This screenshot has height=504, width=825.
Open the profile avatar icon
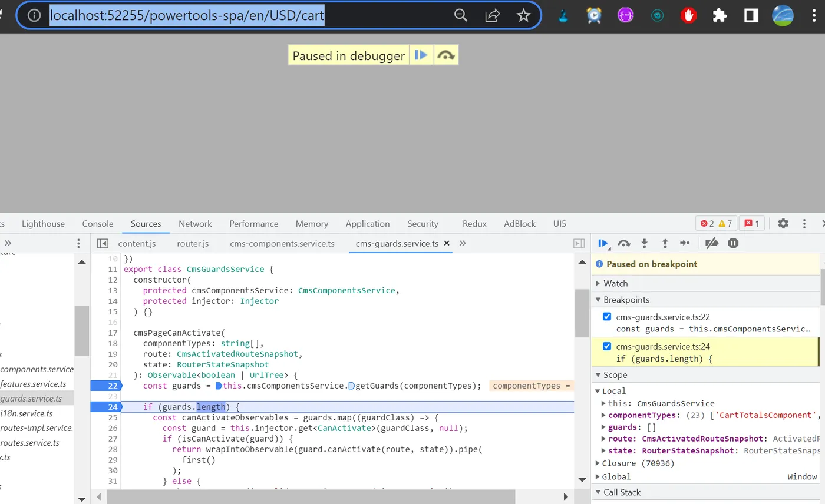(783, 15)
